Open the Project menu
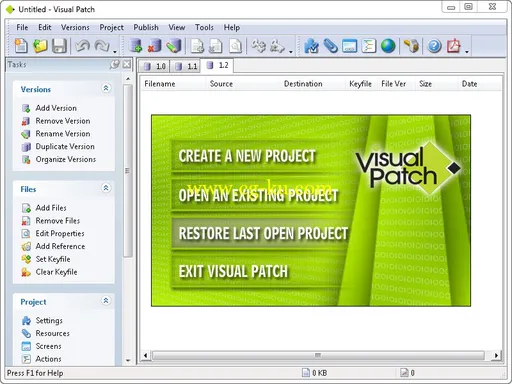The image size is (512, 384). point(111,27)
